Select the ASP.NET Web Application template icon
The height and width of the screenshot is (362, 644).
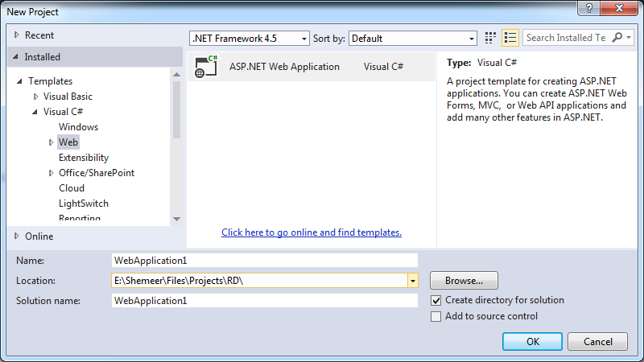206,67
